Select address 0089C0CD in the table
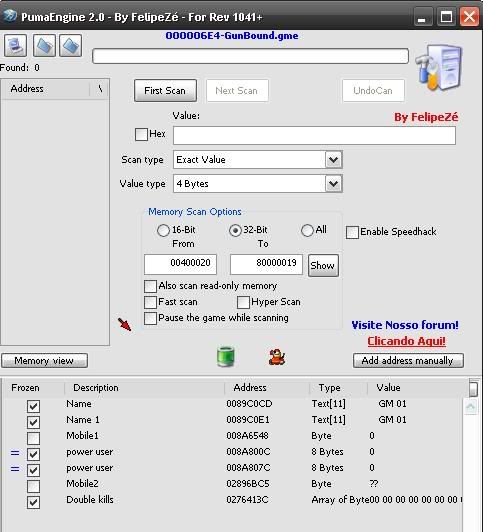483x532 pixels. click(x=249, y=404)
